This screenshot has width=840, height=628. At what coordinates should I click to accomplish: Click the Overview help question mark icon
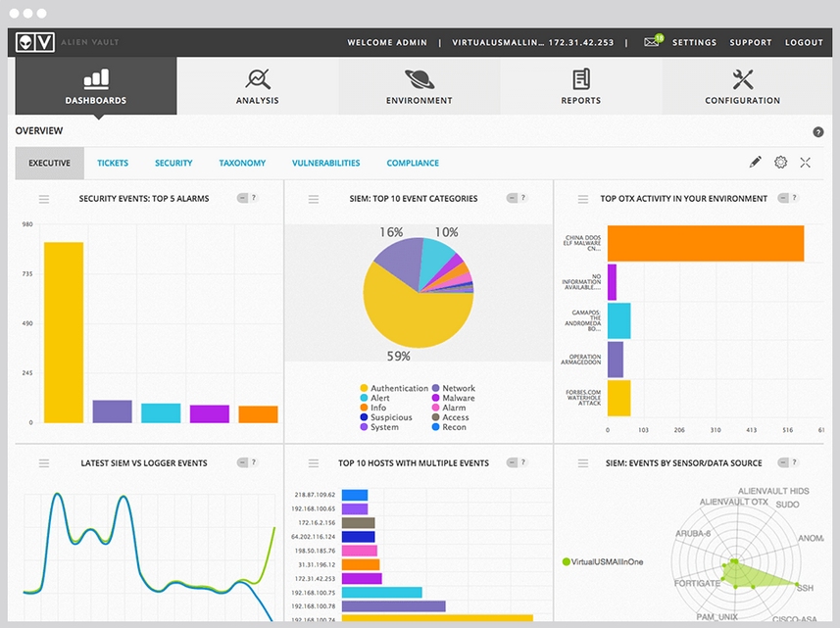818,131
